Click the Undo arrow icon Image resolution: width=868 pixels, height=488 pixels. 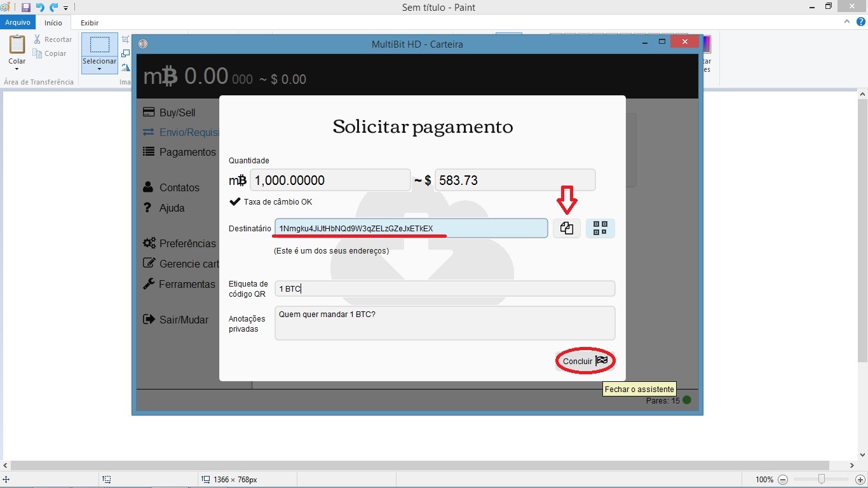pyautogui.click(x=40, y=8)
